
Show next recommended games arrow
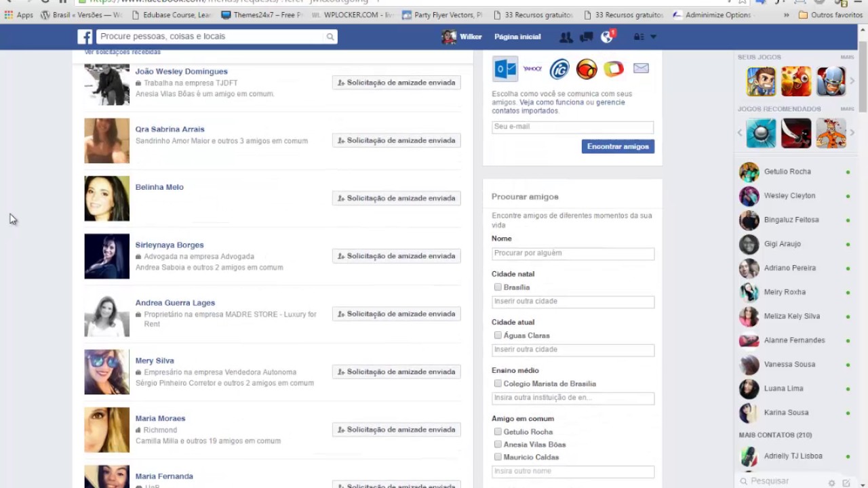coord(852,133)
